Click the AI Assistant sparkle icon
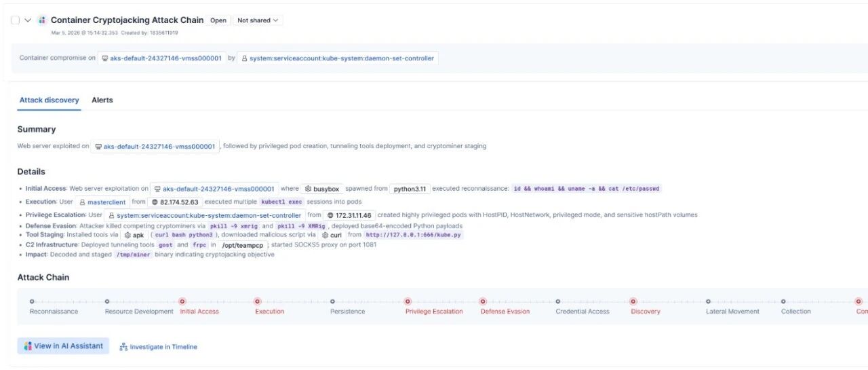This screenshot has height=370, width=868. [x=28, y=346]
